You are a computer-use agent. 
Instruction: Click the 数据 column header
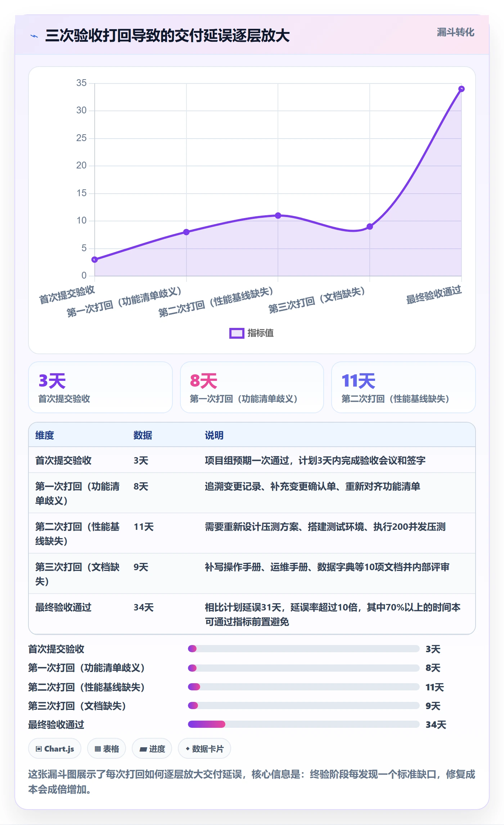click(x=143, y=435)
